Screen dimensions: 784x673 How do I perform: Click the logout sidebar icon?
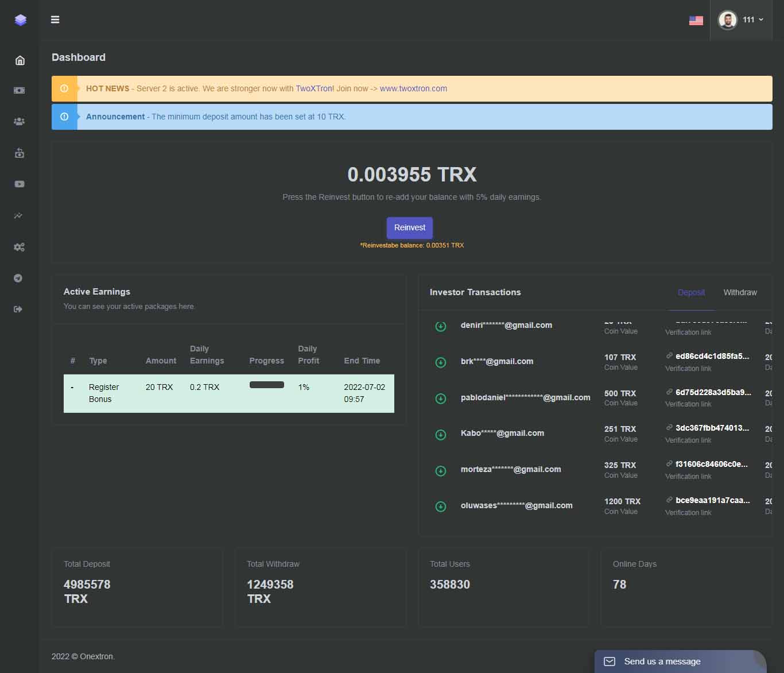(18, 309)
